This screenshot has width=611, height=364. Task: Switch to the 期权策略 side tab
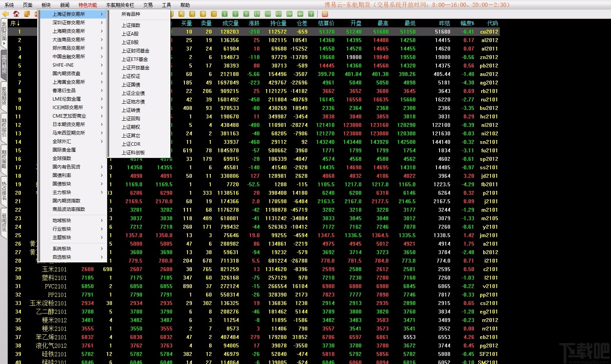click(4, 159)
